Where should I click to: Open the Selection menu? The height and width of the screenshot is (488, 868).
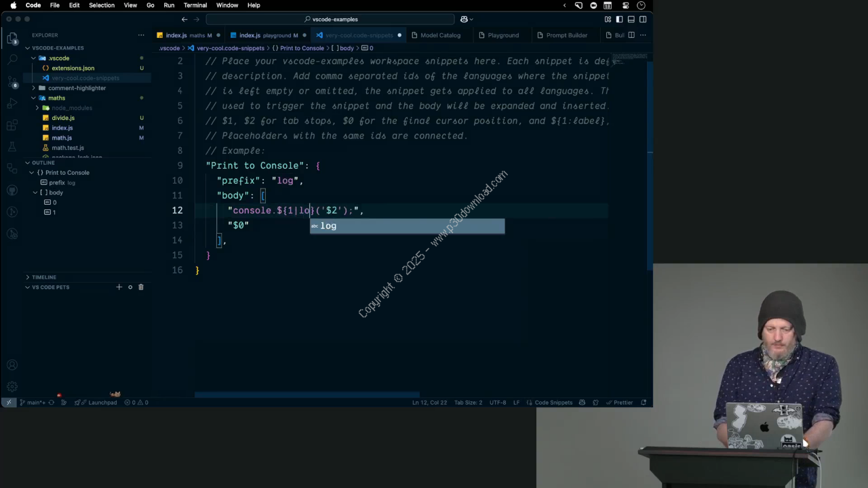(102, 5)
